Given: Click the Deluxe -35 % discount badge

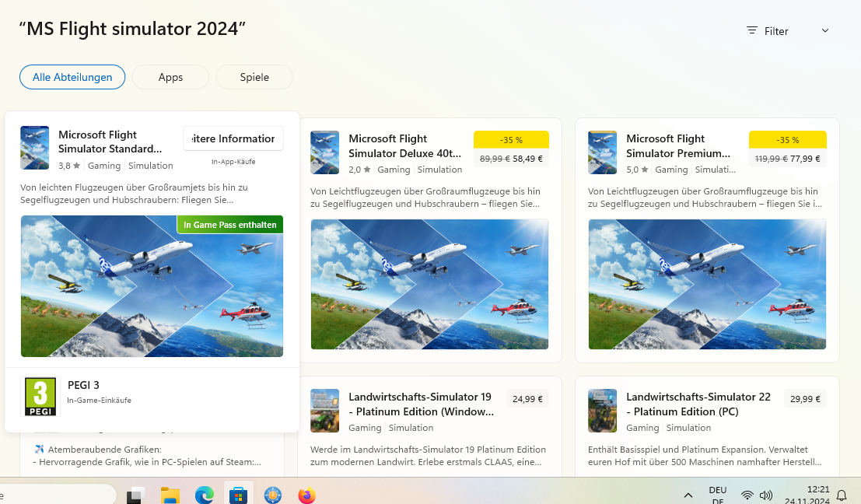Looking at the screenshot, I should click(511, 139).
